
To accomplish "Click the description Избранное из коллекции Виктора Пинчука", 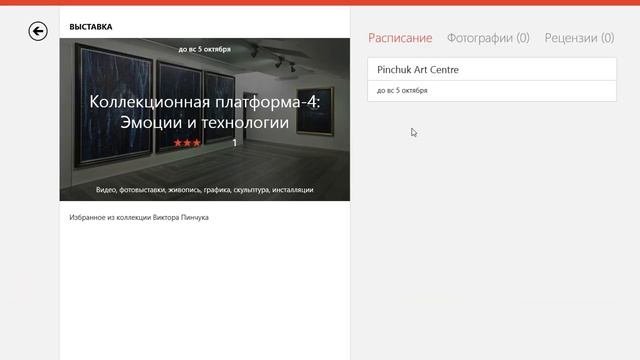I will point(139,218).
